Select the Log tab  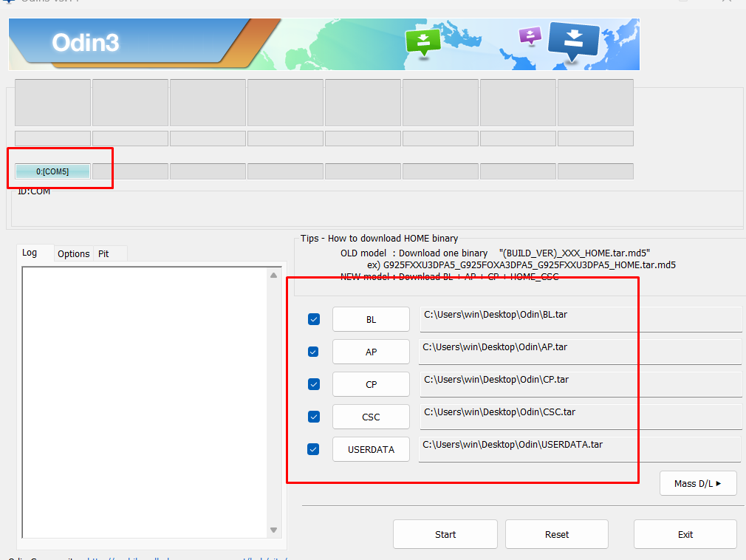[30, 253]
